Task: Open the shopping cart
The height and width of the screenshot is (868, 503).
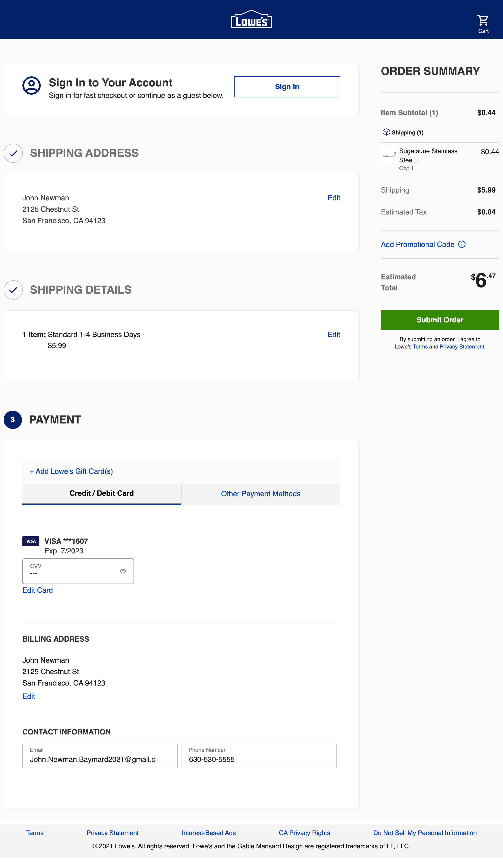Action: pos(483,20)
